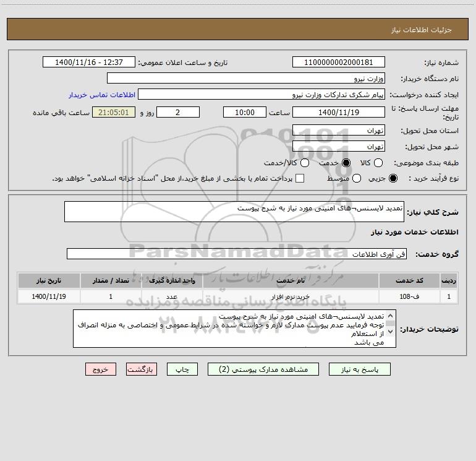476x461 pixels.
Task: Click the deadline time field 10:00
Action: click(x=245, y=112)
